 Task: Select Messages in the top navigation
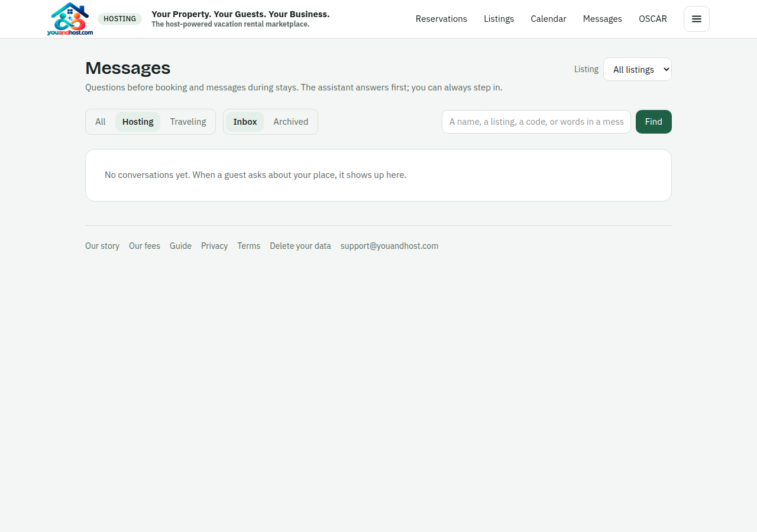pyautogui.click(x=602, y=19)
